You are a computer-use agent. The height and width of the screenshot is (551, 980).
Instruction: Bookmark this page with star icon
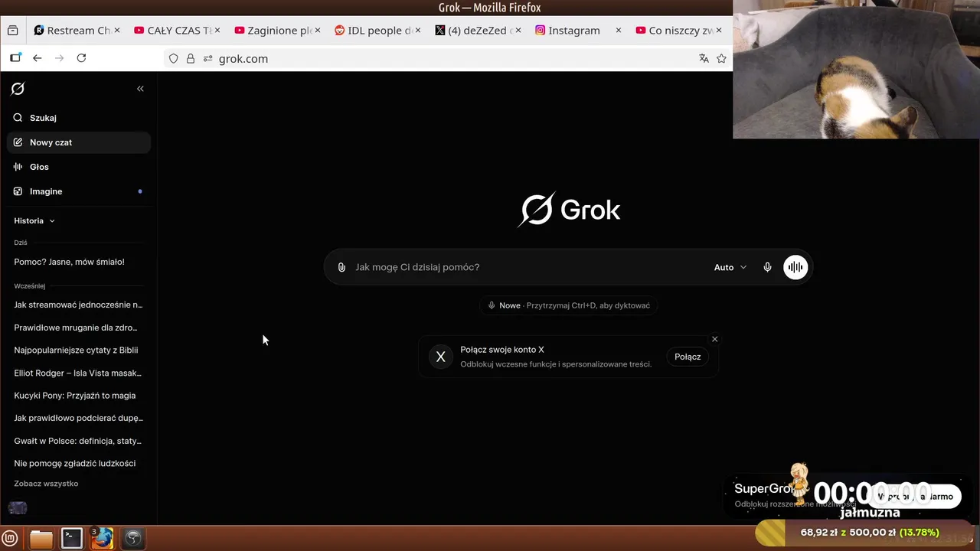point(721,59)
